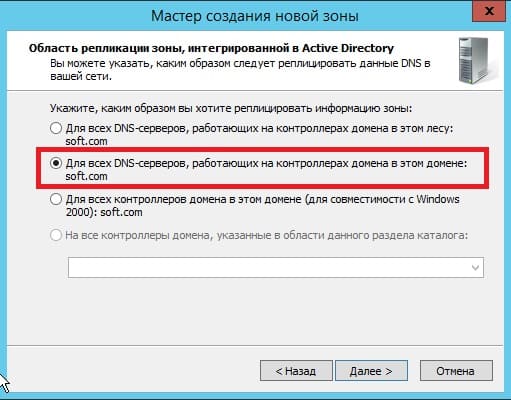The image size is (511, 400).
Task: Click the highlighted domain option label text
Action: [266, 170]
